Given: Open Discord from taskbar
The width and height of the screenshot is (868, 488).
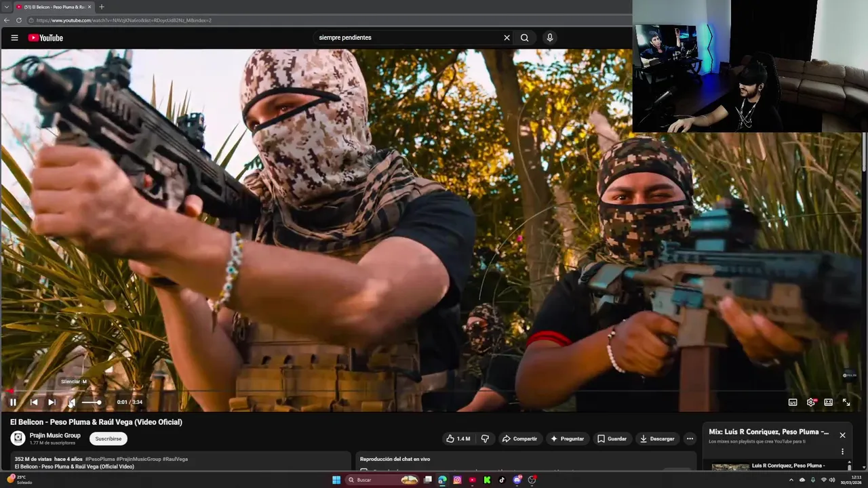Looking at the screenshot, I should pyautogui.click(x=517, y=480).
